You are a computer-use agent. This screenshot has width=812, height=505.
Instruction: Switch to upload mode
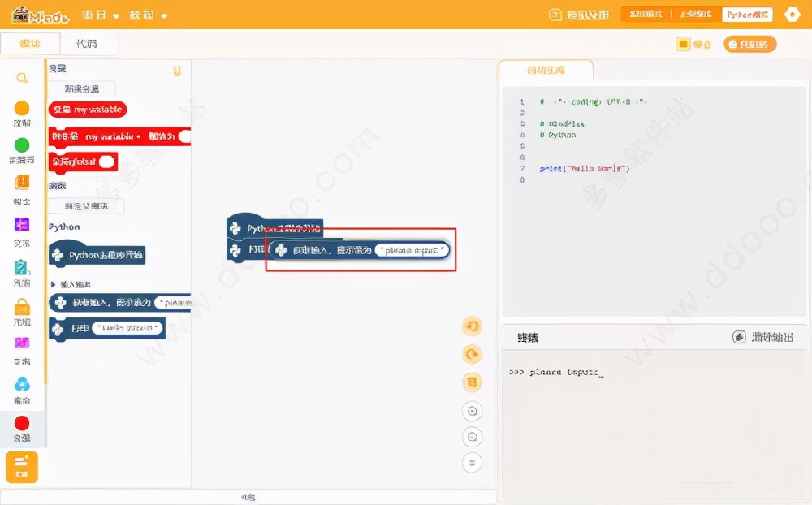pyautogui.click(x=696, y=15)
